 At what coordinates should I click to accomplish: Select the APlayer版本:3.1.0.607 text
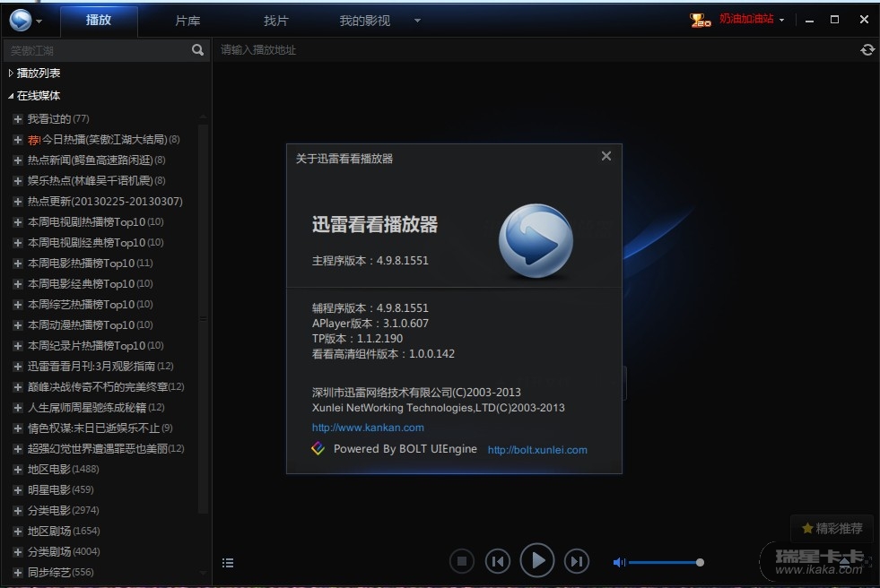[370, 324]
